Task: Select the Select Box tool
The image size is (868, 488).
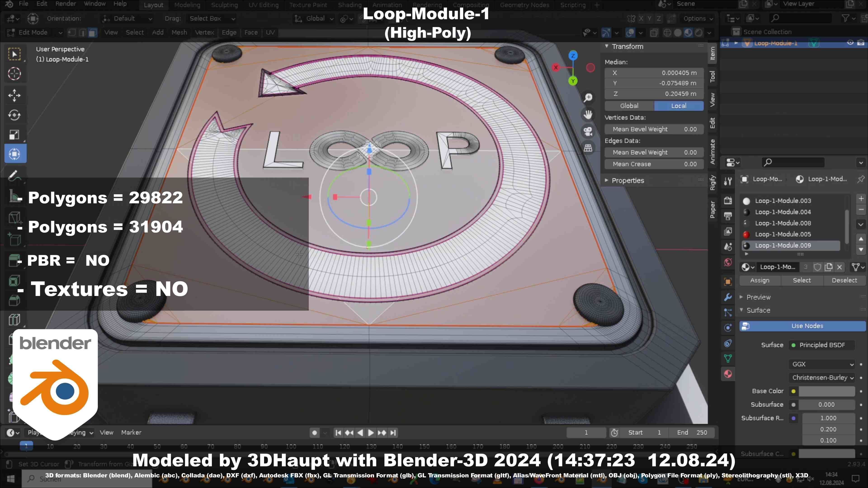Action: (14, 54)
